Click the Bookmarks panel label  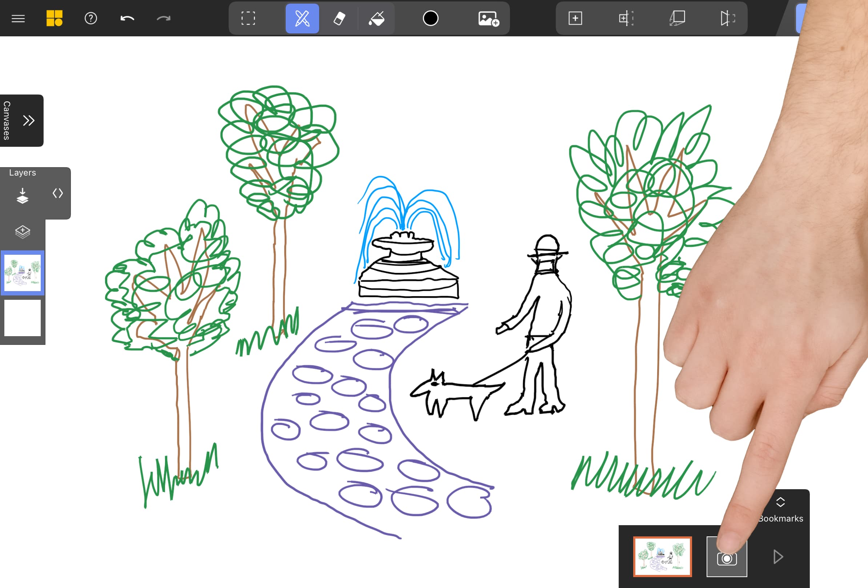click(x=781, y=519)
